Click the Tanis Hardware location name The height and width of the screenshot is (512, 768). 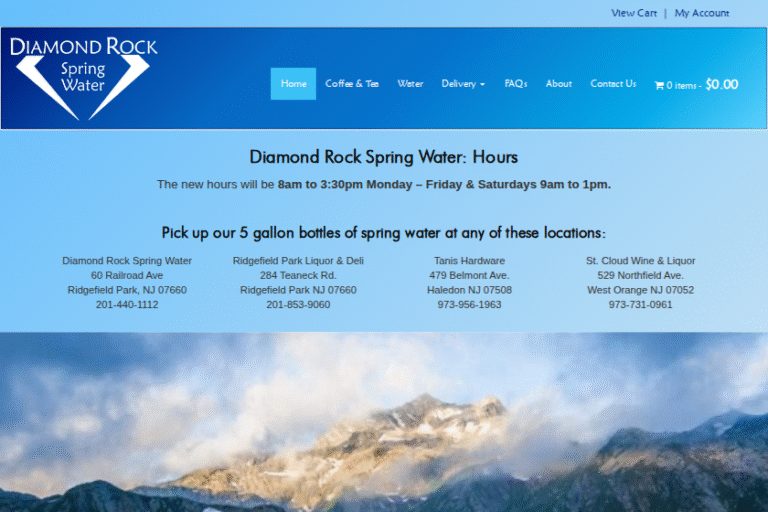469,261
